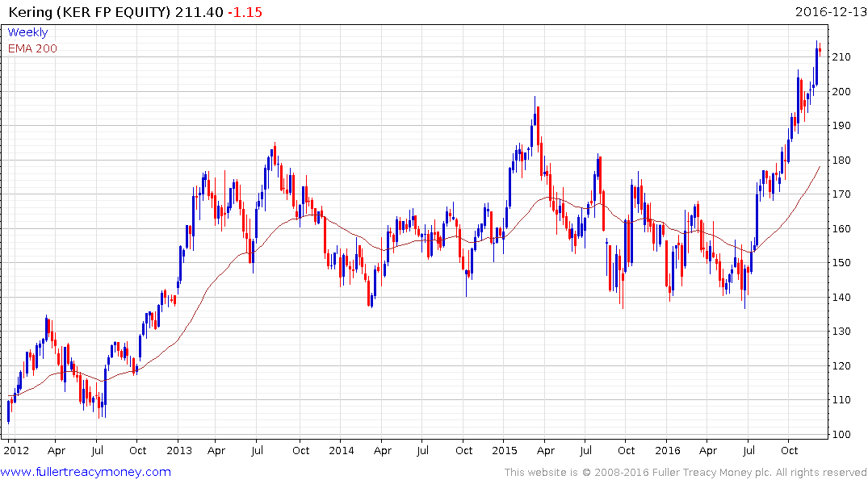Click the 100 price axis label
This screenshot has height=484, width=868.
click(x=841, y=434)
